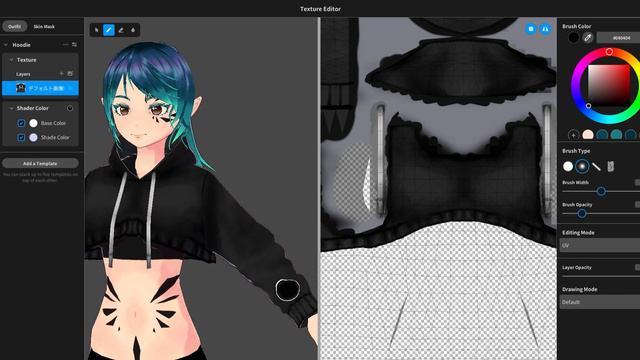Pick the pale pink saved color swatch

pyautogui.click(x=588, y=135)
